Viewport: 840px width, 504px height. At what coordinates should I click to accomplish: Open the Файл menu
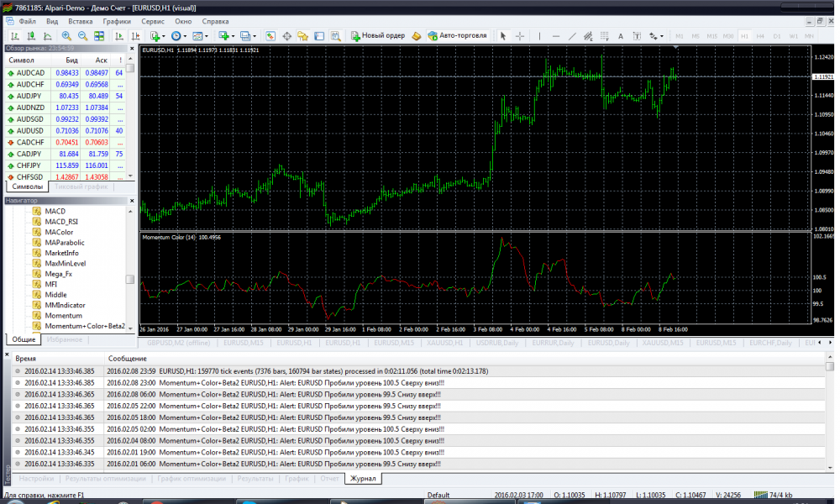28,22
